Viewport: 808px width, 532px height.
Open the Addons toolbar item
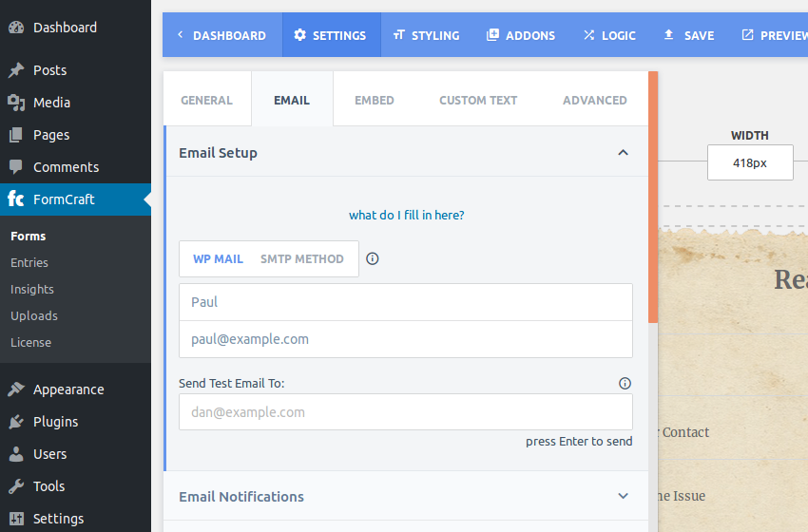[521, 35]
